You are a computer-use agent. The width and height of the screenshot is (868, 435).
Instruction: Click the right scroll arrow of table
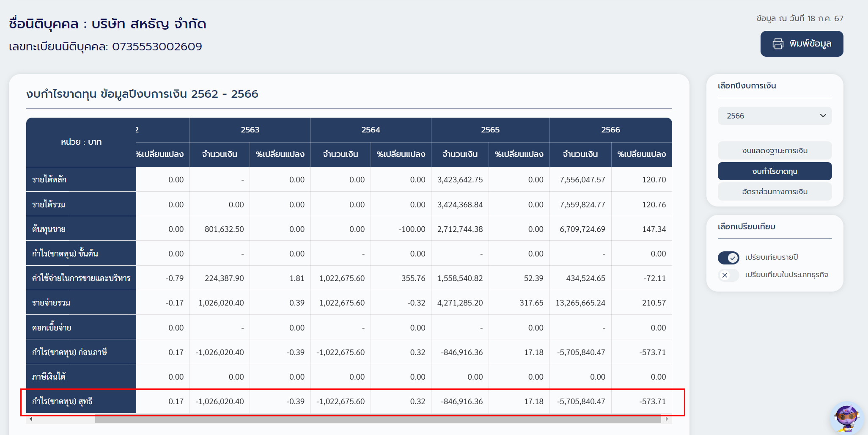(x=667, y=419)
